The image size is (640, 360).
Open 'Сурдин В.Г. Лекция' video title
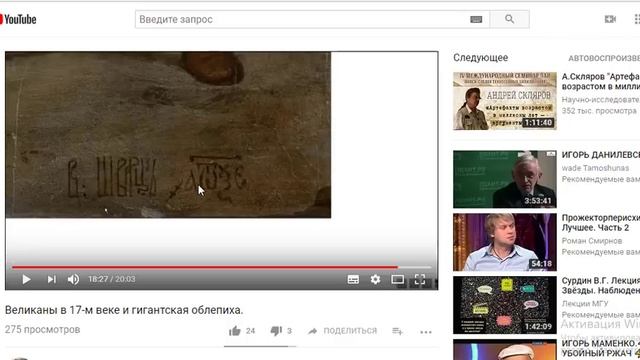coord(600,285)
